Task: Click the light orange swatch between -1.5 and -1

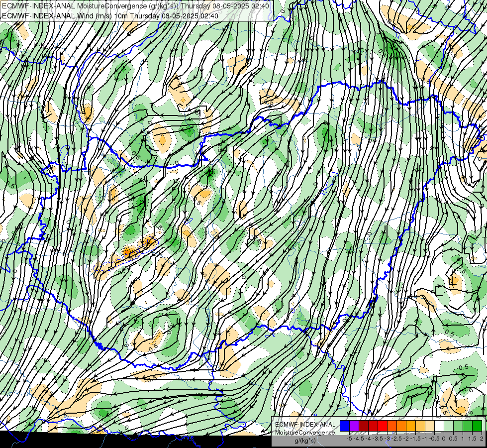Action: [x=420, y=426]
